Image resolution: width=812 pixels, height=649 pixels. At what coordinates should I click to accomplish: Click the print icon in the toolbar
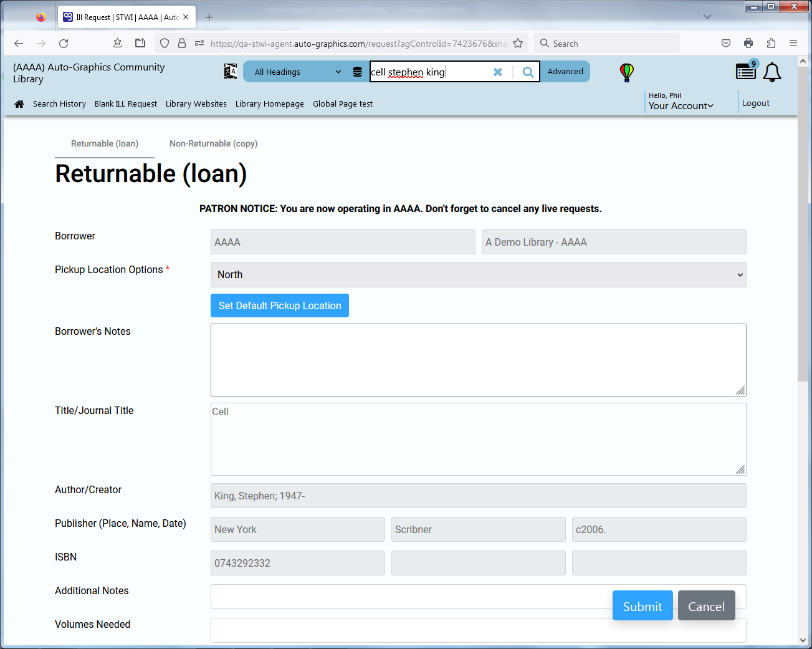[x=748, y=43]
